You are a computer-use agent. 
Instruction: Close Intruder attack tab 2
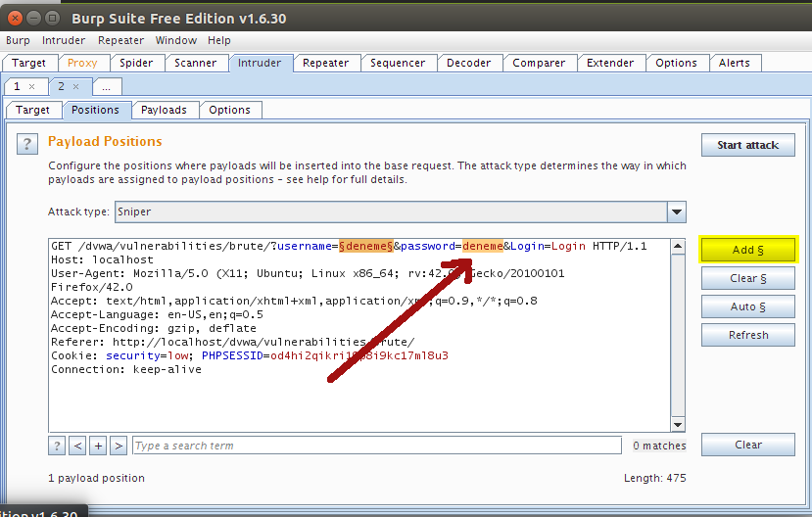pyautogui.click(x=76, y=87)
